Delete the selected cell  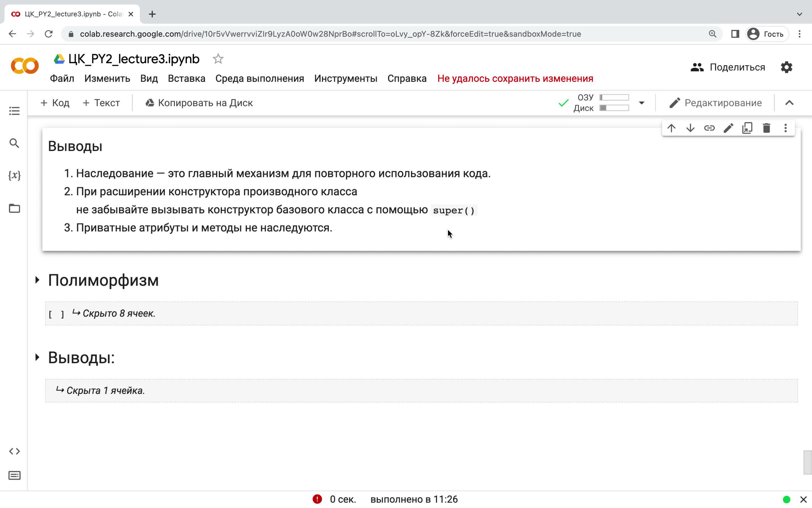click(766, 128)
